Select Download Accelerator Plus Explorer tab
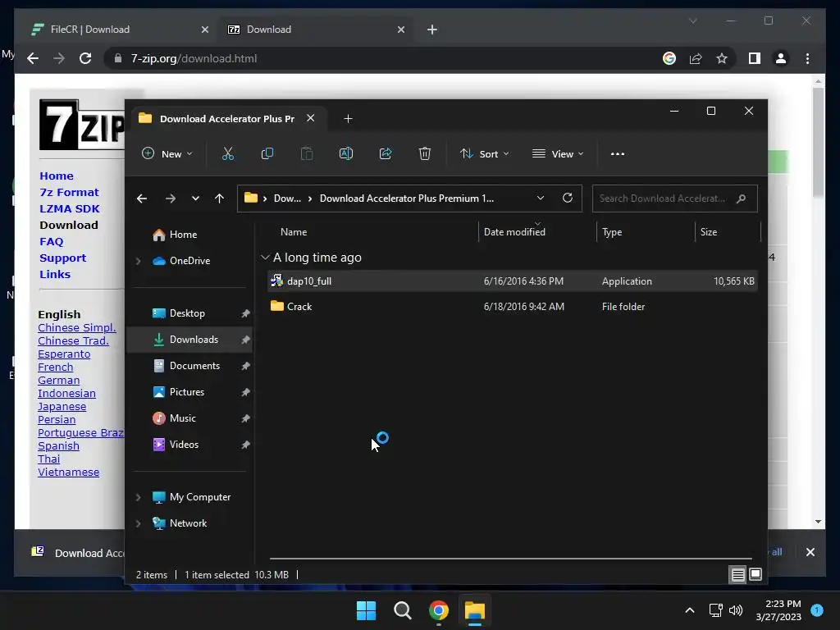This screenshot has width=840, height=630. 227,119
